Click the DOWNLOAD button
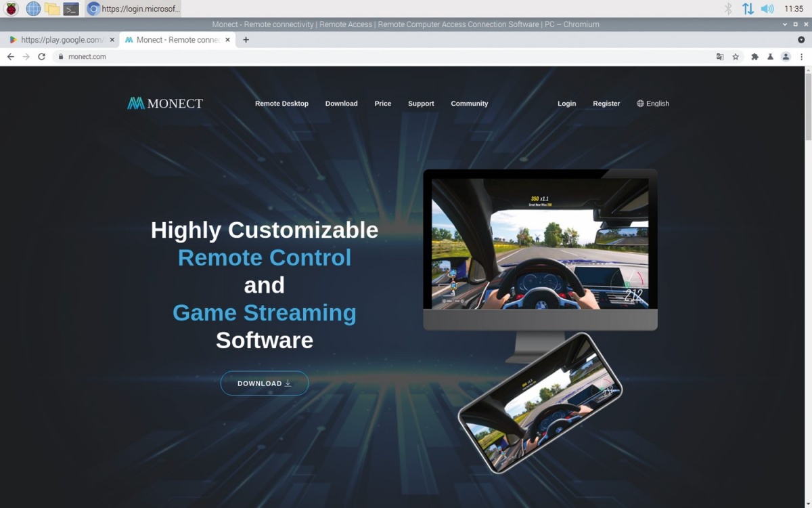812x508 pixels. click(x=265, y=383)
